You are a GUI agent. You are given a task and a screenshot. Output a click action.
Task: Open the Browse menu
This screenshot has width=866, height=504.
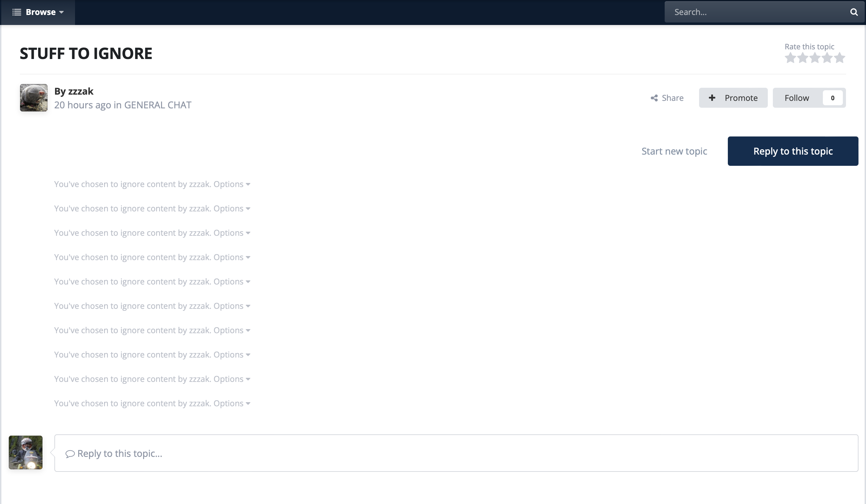pos(38,12)
